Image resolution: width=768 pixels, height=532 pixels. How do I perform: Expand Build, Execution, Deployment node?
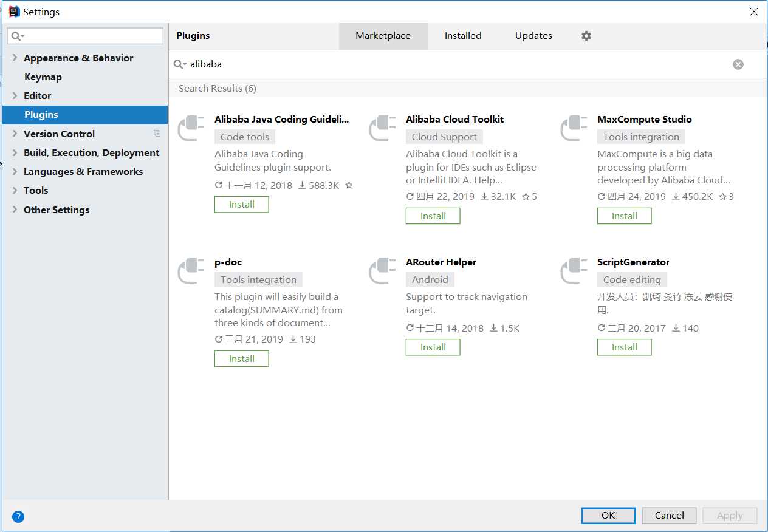pos(15,152)
